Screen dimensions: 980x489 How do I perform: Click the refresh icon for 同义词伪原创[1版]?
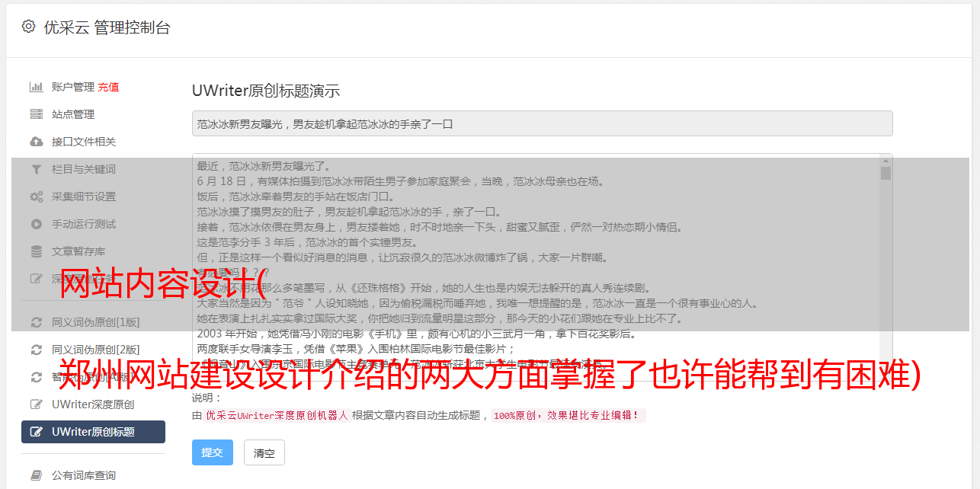36,322
